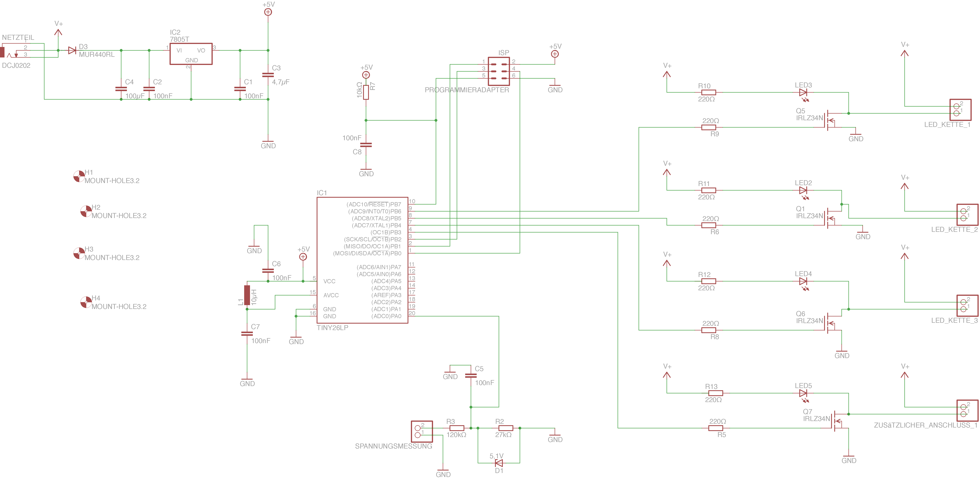Viewport: 980px width, 479px height.
Task: Click the (ADC10/RESET)PB7 pin label
Action: [x=374, y=204]
